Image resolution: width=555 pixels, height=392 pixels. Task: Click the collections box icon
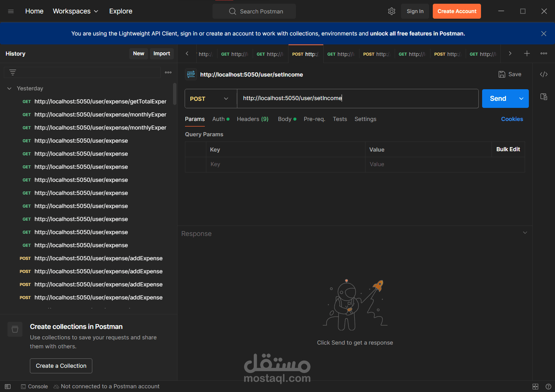click(x=15, y=329)
